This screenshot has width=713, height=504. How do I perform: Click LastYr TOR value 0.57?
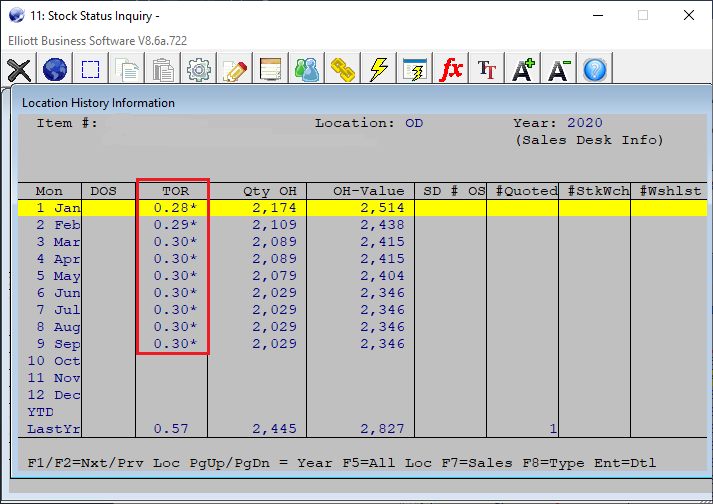[171, 429]
